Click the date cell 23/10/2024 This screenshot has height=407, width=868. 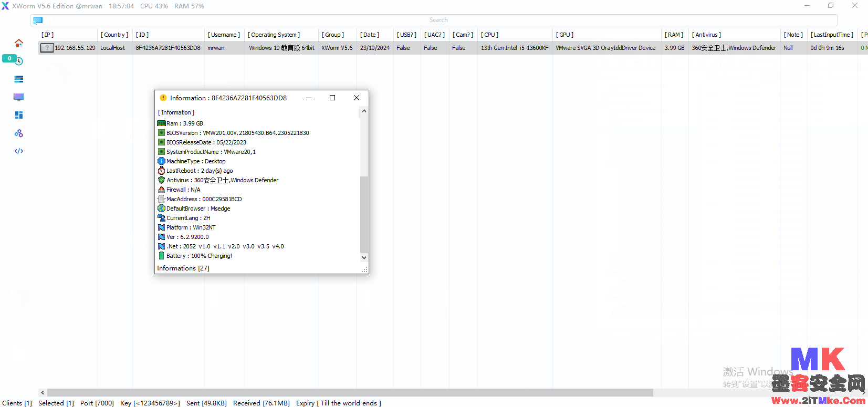(x=375, y=48)
